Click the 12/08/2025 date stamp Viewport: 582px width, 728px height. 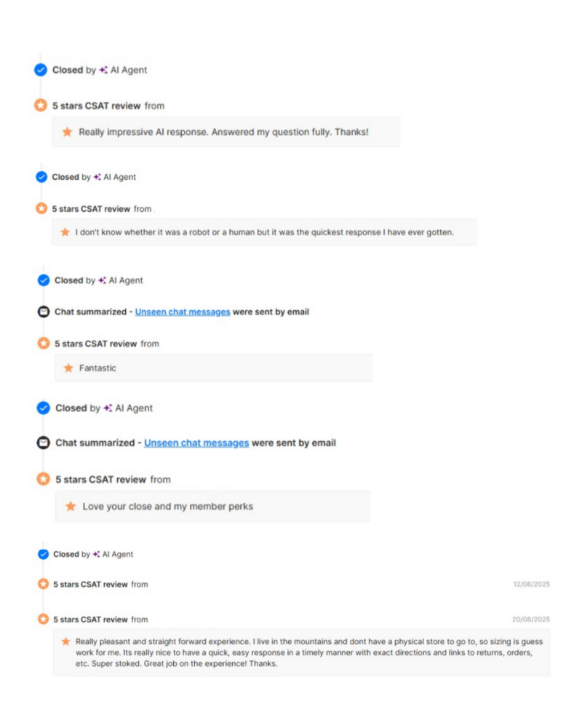point(531,584)
